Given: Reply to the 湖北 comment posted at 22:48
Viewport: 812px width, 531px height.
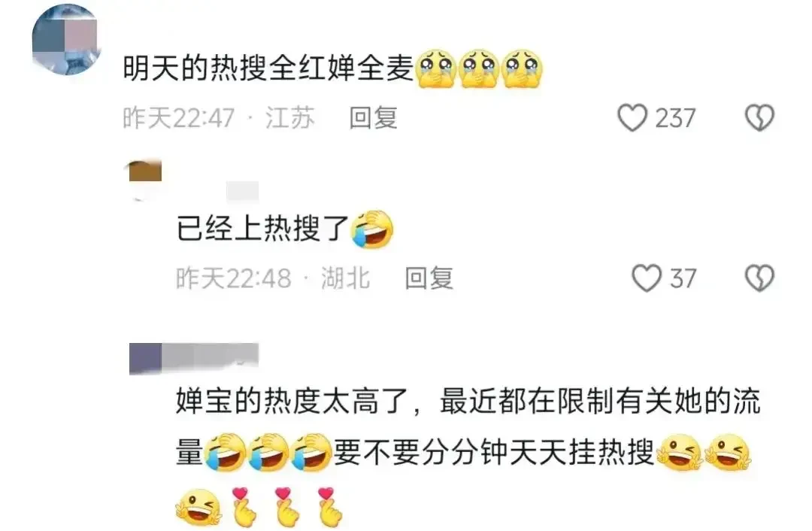Looking at the screenshot, I should (x=429, y=278).
